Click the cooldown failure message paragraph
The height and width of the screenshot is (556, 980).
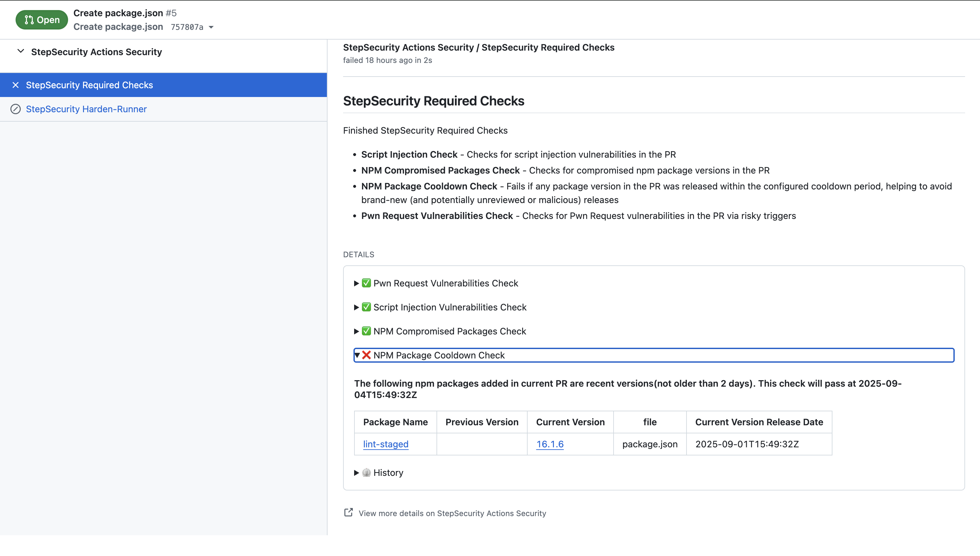coord(627,389)
